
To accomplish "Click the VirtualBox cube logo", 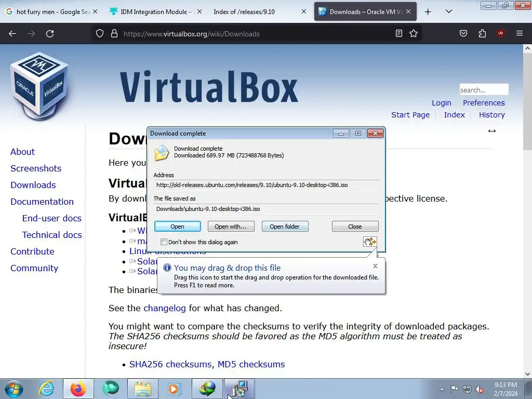I will click(x=39, y=86).
